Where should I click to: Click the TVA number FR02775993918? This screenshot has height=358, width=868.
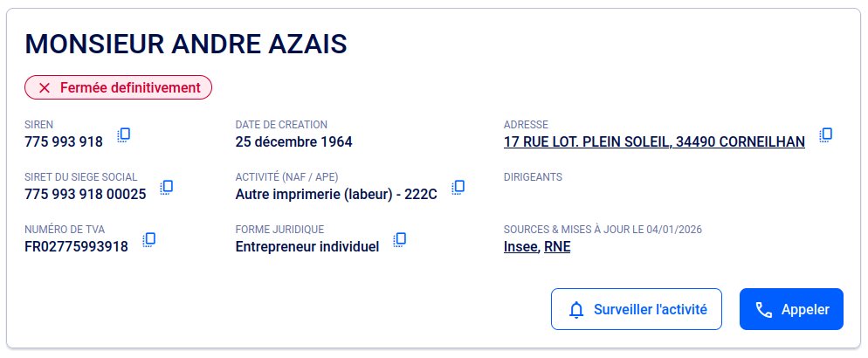77,247
